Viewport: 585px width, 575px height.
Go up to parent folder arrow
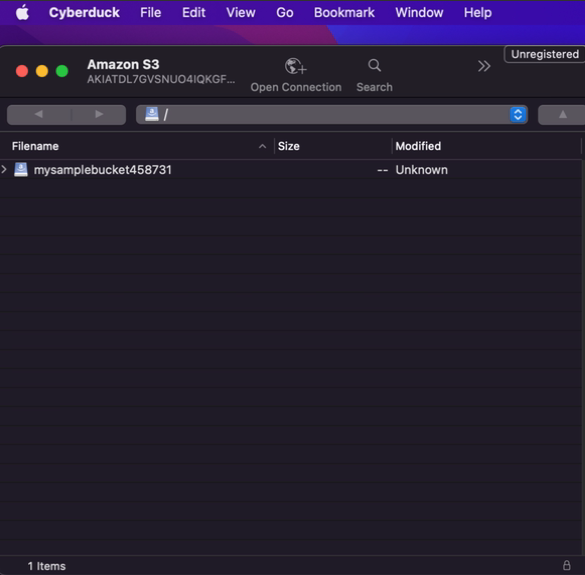562,115
